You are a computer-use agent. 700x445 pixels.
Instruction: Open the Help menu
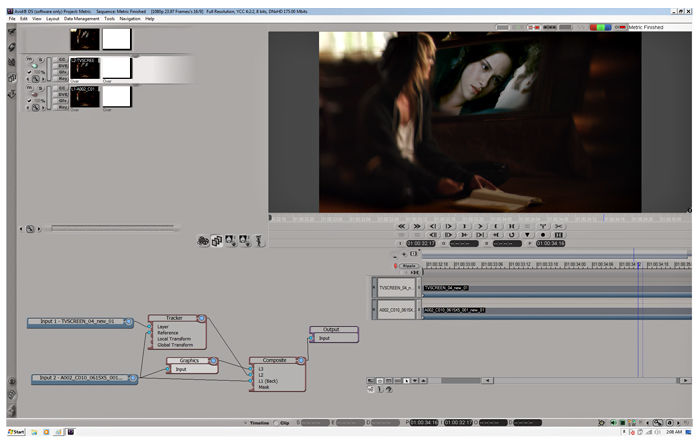tap(150, 19)
